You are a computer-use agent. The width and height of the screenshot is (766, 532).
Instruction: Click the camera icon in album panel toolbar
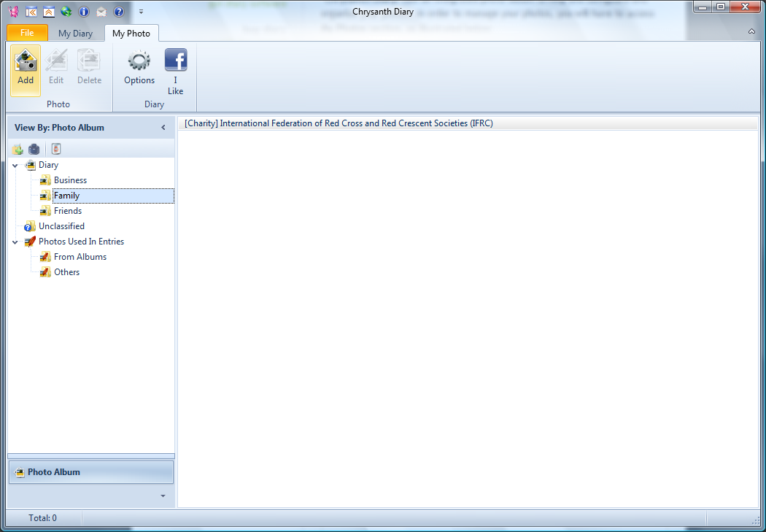click(x=34, y=149)
